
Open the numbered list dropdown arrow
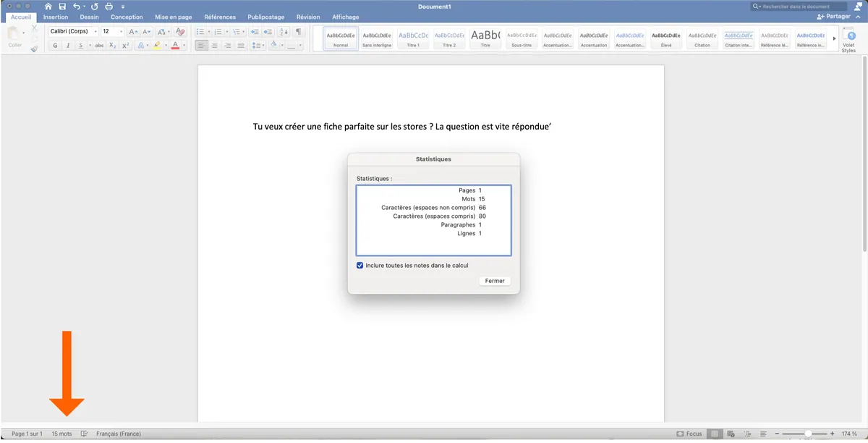[228, 32]
